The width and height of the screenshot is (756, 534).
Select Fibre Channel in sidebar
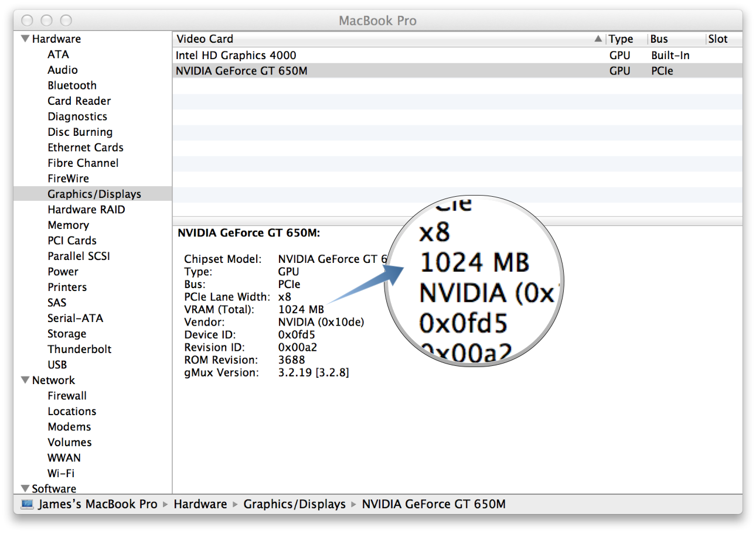83,163
